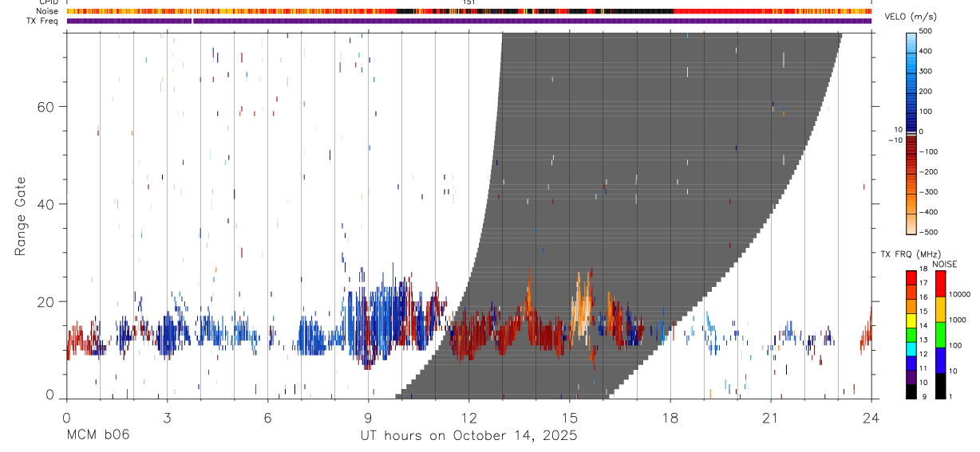Select the blue 11–12 MHz frequency swatch
The height and width of the screenshot is (452, 980).
pos(911,362)
